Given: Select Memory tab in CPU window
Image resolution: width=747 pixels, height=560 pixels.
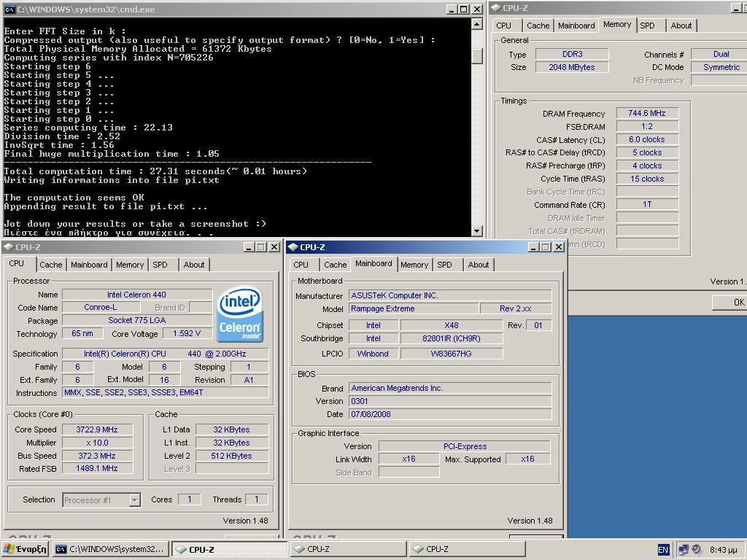Looking at the screenshot, I should tap(130, 265).
